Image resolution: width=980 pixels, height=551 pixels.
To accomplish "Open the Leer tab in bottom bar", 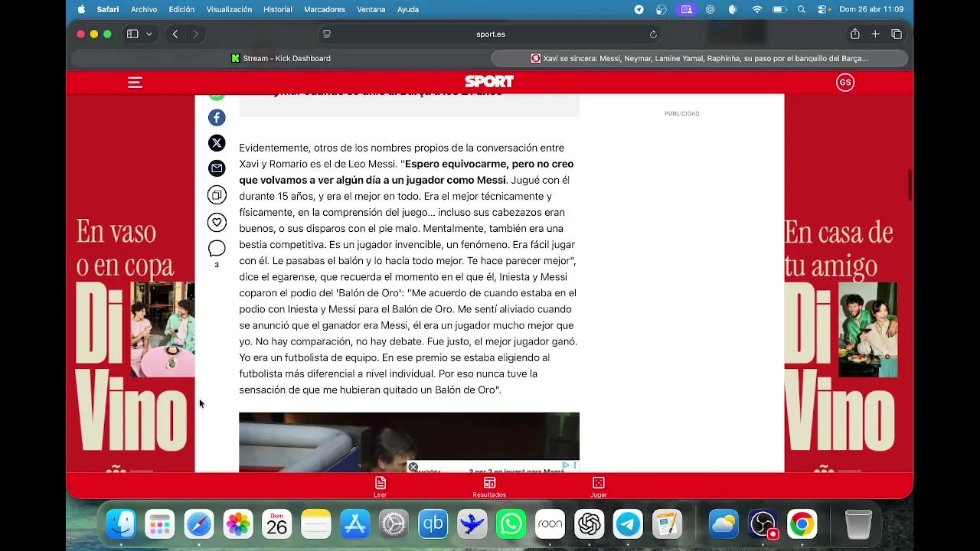I will click(x=381, y=487).
